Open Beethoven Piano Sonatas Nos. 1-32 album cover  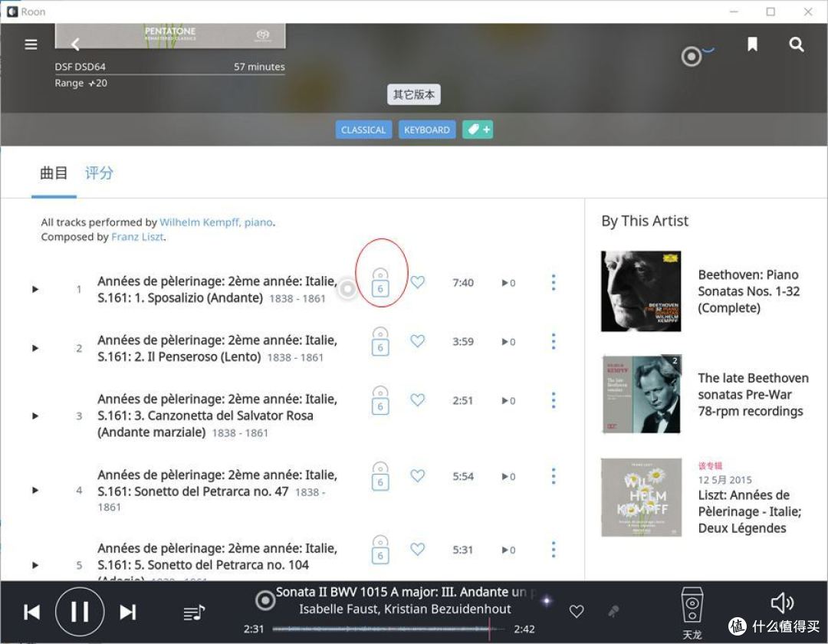click(641, 291)
